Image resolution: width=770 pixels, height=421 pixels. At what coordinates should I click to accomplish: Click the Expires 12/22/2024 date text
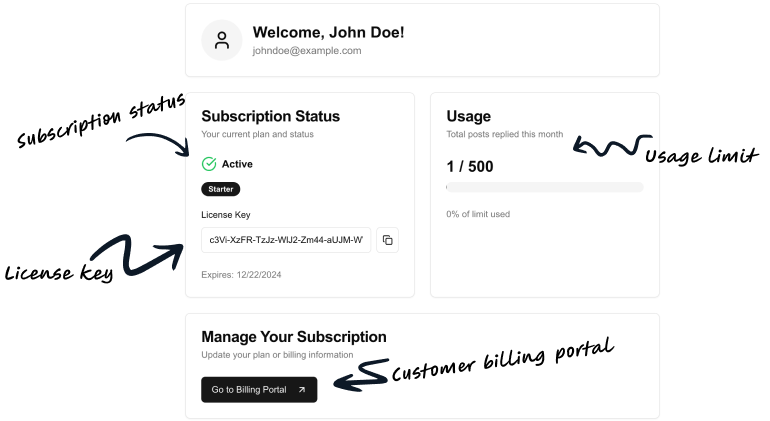241,275
